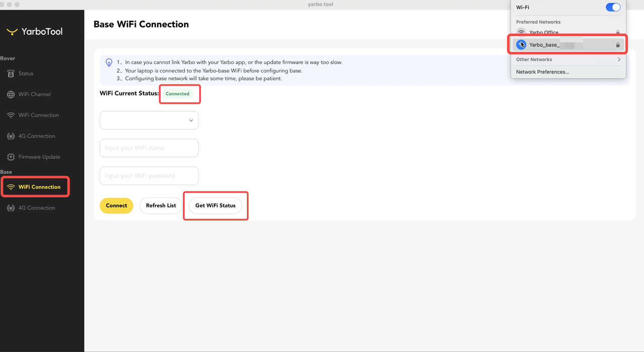This screenshot has height=352, width=644.
Task: Select Yarbo Office network
Action: [x=569, y=32]
